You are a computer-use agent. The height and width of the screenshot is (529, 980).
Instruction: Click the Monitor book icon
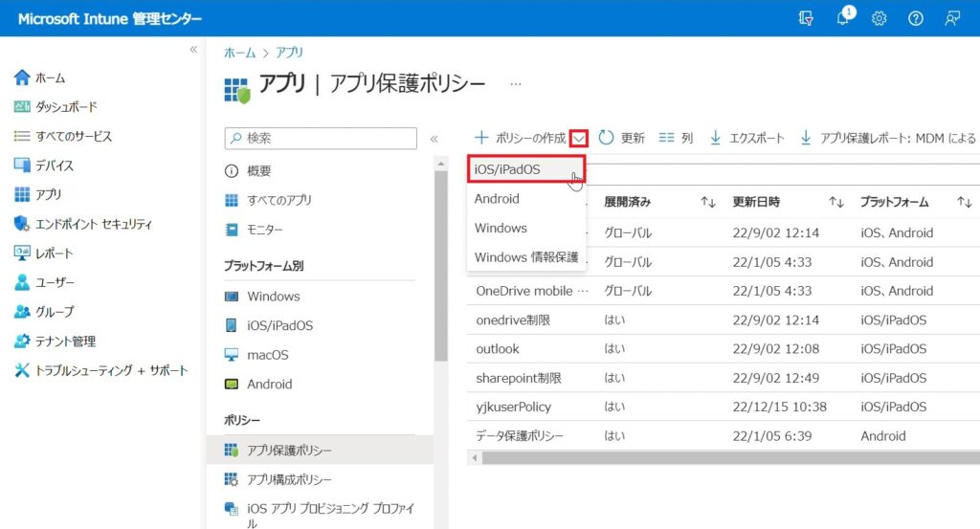[232, 230]
